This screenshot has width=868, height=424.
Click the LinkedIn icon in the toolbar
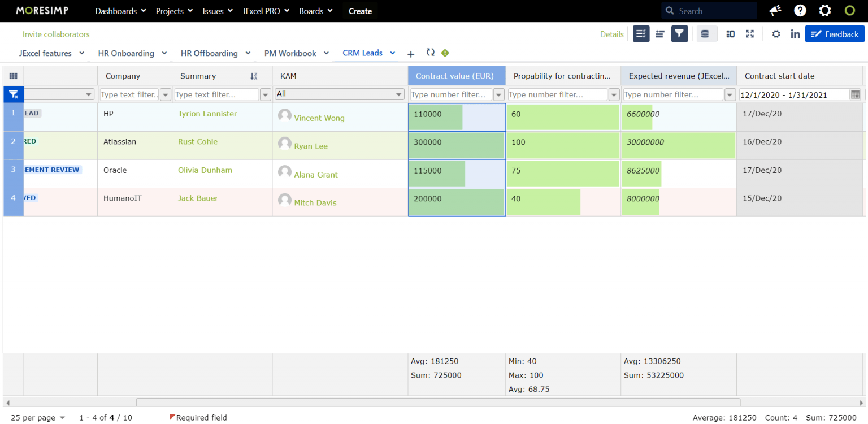(795, 34)
